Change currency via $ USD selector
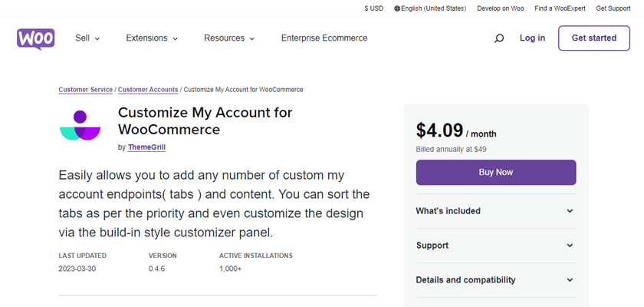 [x=374, y=8]
